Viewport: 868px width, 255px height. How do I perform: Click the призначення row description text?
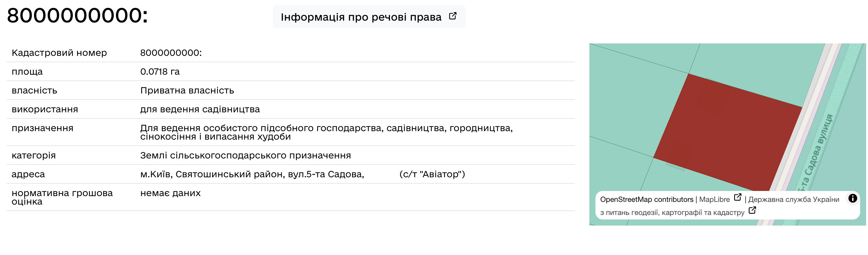coord(326,132)
